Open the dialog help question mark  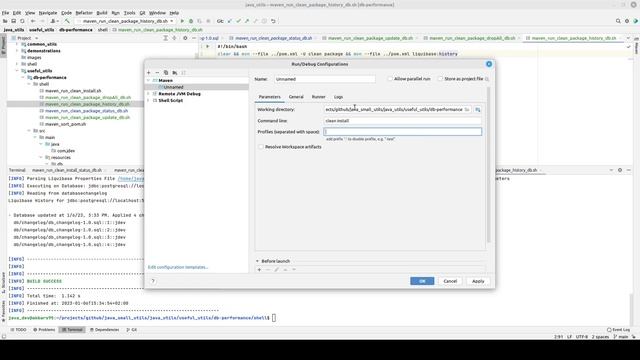(153, 281)
